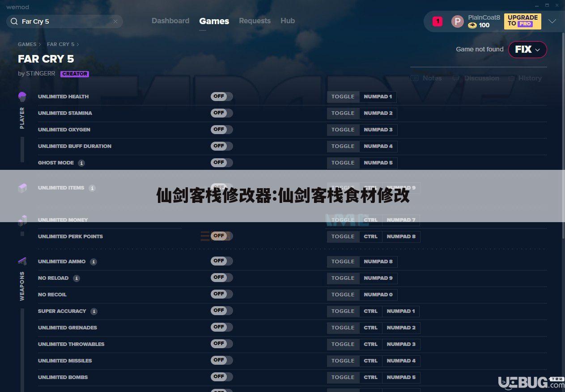Toggle No Recoil switch
Screen dimensions: 565x392
pos(222,294)
